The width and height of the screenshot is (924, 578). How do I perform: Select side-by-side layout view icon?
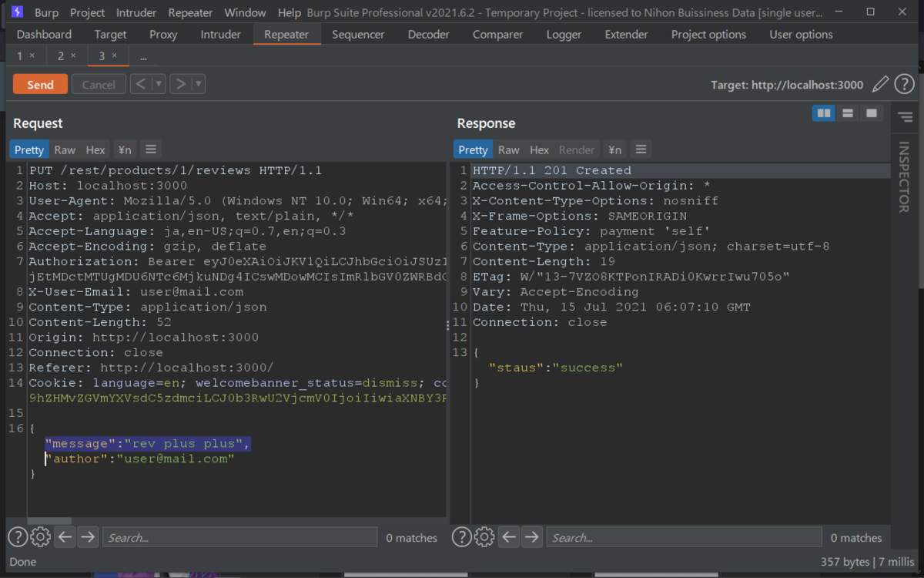[824, 113]
